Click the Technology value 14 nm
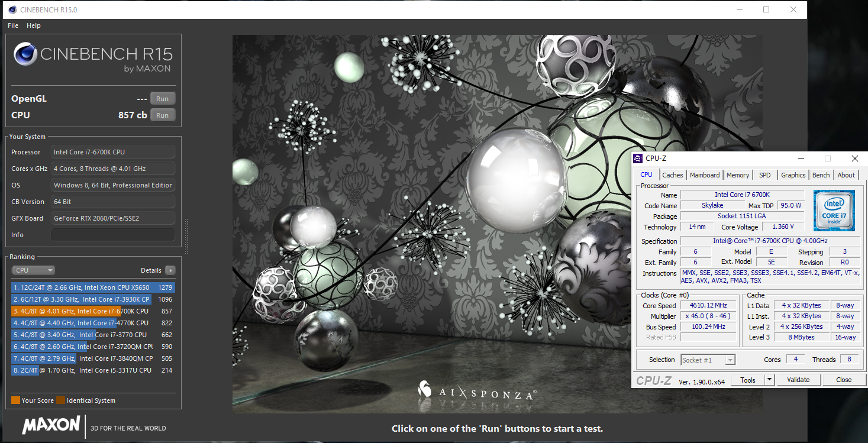Image resolution: width=868 pixels, height=443 pixels. (697, 227)
